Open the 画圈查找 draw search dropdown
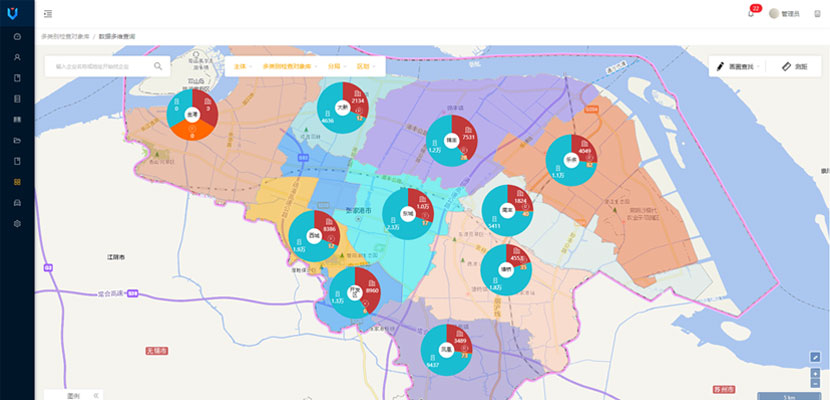This screenshot has height=400, width=830. pos(740,66)
